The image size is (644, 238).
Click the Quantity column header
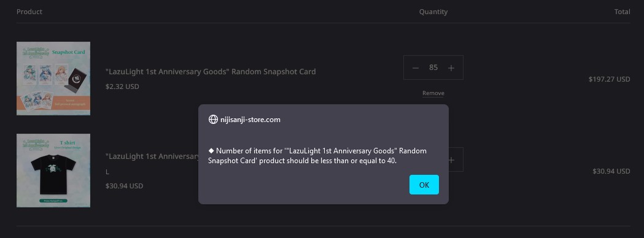[x=433, y=12]
